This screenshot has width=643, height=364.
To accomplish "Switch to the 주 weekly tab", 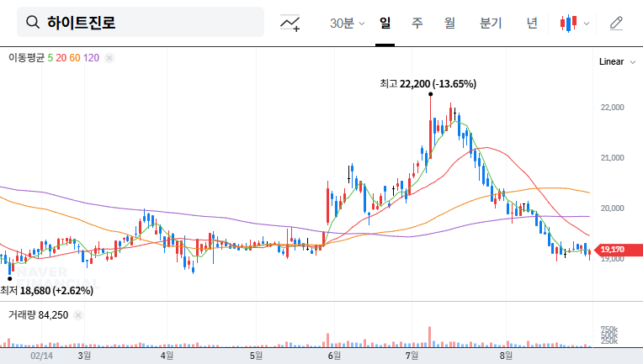I will pyautogui.click(x=417, y=23).
